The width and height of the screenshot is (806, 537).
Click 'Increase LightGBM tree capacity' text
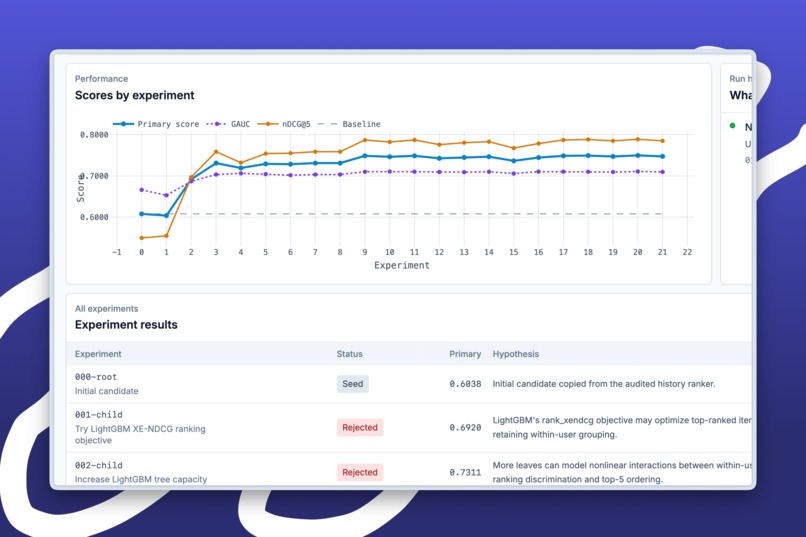(141, 479)
